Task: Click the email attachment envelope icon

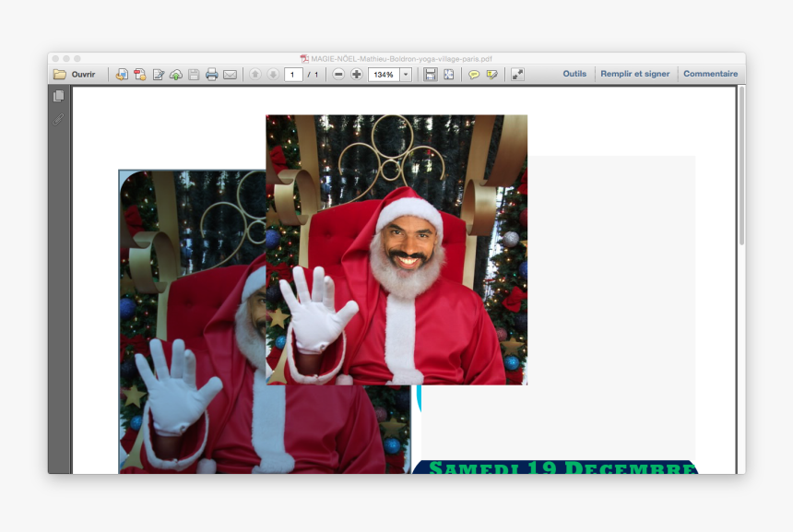Action: [230, 75]
